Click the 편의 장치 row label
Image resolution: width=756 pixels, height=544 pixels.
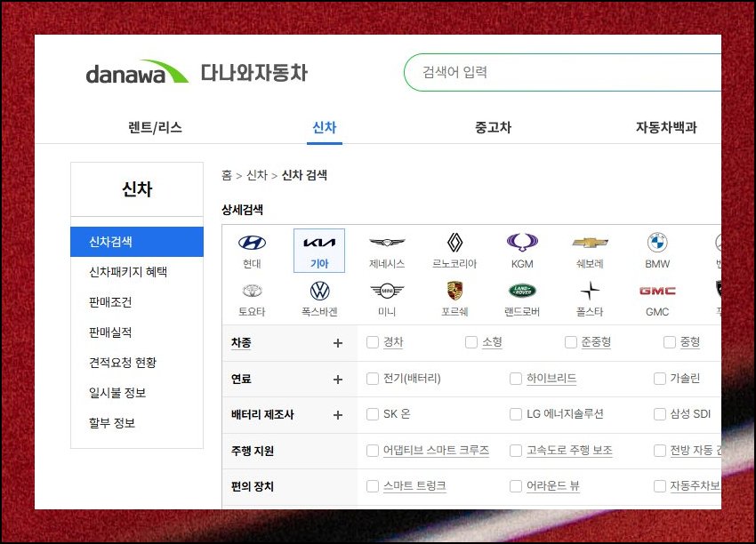(253, 486)
